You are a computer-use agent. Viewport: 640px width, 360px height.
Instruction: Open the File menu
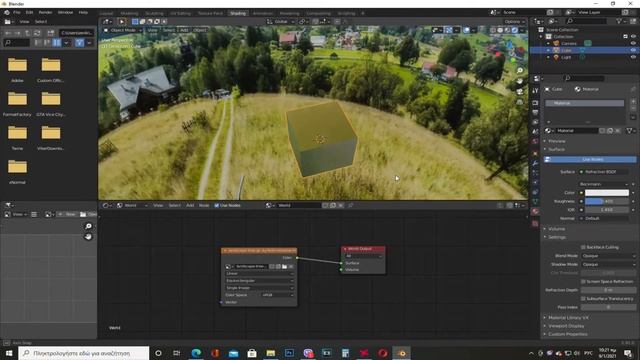tap(17, 13)
